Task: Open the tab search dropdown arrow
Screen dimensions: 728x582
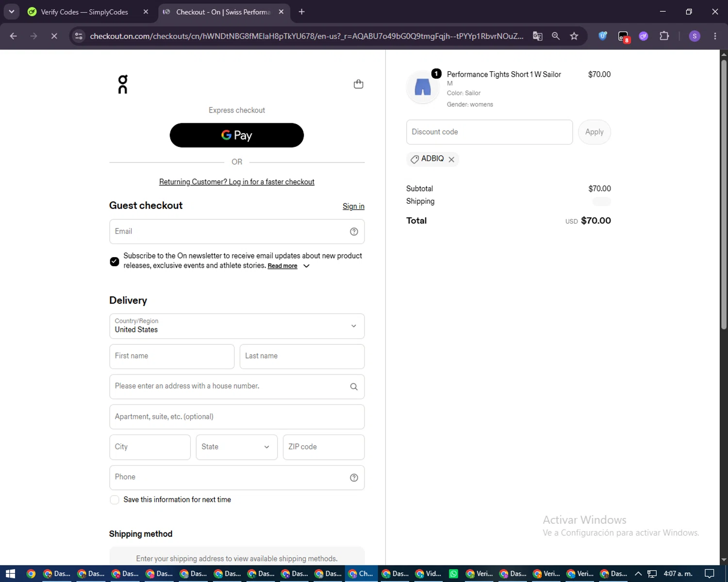Action: pos(11,12)
